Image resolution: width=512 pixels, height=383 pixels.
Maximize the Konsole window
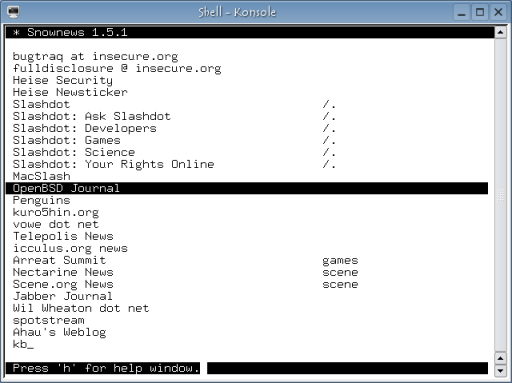pyautogui.click(x=480, y=12)
